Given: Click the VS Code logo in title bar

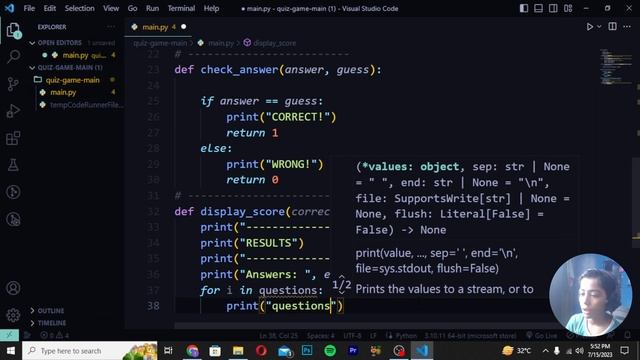Looking at the screenshot, I should [9, 8].
